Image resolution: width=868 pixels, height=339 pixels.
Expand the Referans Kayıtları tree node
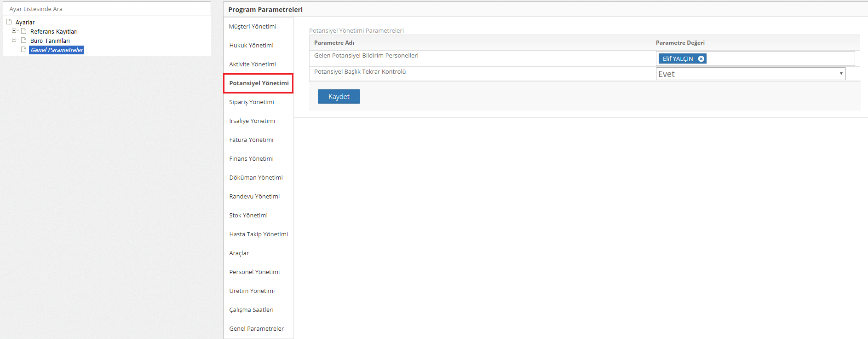coord(14,31)
